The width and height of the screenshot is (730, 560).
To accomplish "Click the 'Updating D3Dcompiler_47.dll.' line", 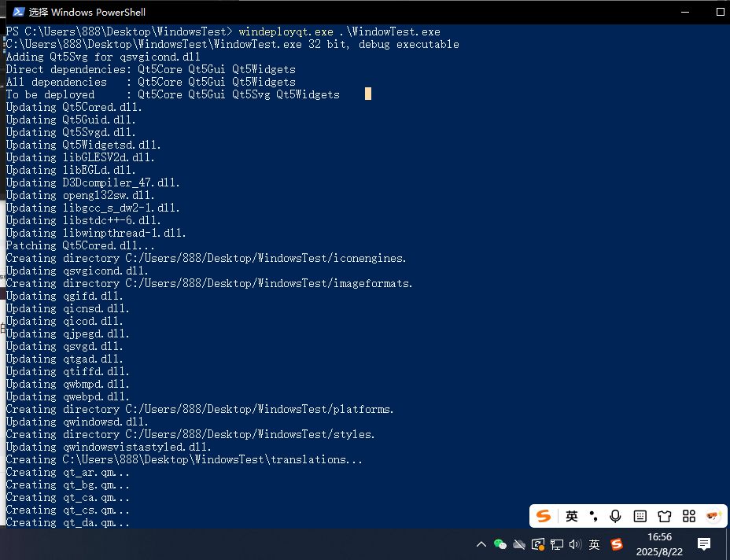I will pos(93,182).
